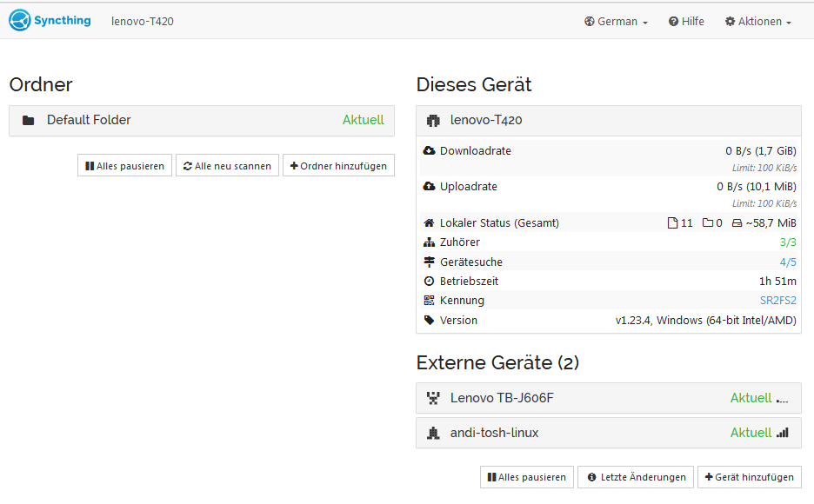Click the Default Folder folder icon

point(28,121)
